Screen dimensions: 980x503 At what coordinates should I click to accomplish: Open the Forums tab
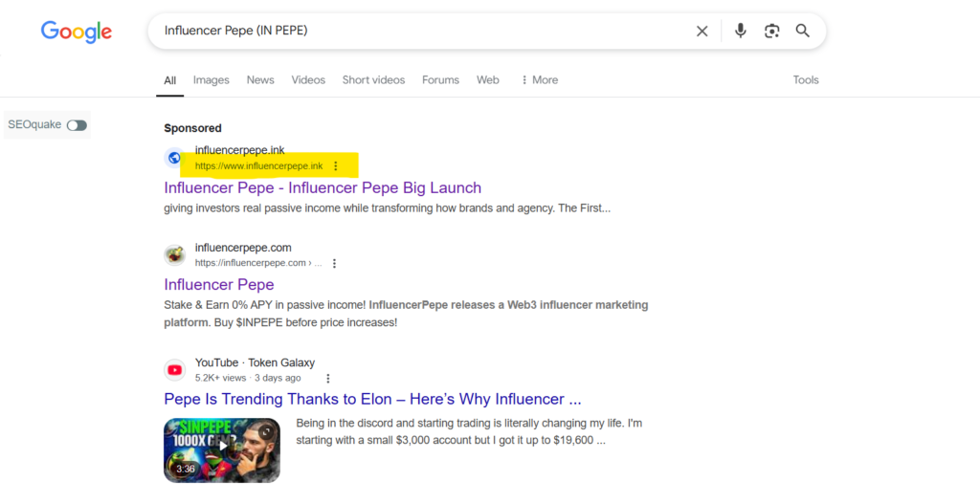[440, 80]
